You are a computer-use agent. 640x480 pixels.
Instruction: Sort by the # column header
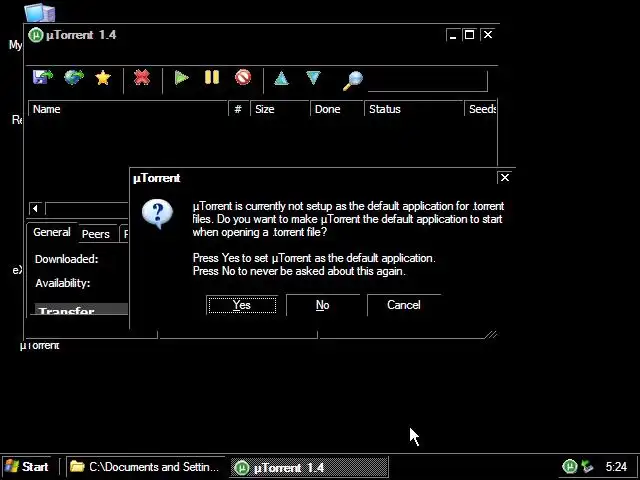238,109
